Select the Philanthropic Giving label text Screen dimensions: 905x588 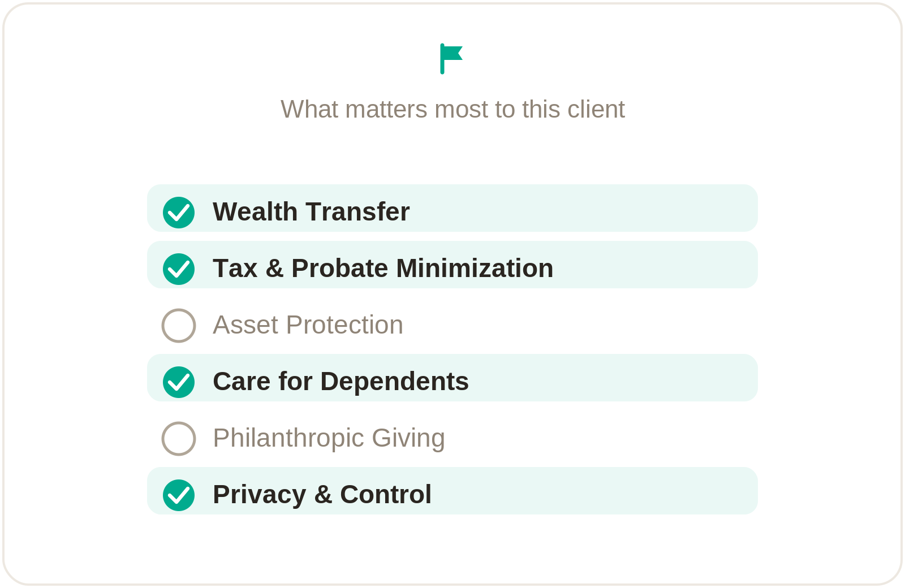(329, 438)
